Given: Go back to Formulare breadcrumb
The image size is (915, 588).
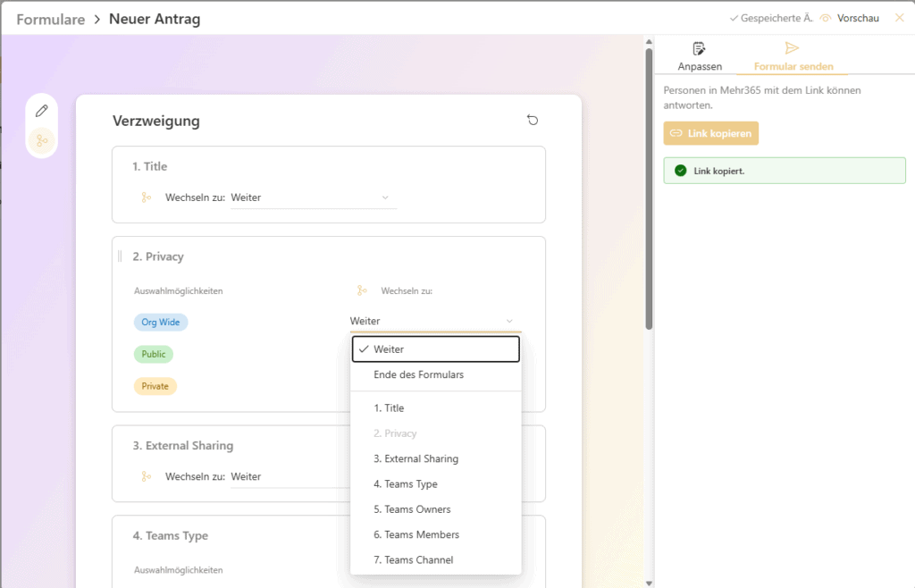Looking at the screenshot, I should click(50, 20).
